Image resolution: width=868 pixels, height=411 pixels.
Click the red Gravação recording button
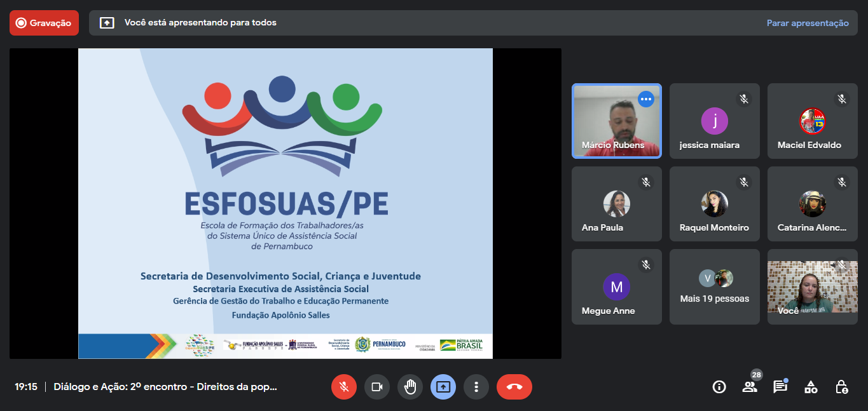44,23
